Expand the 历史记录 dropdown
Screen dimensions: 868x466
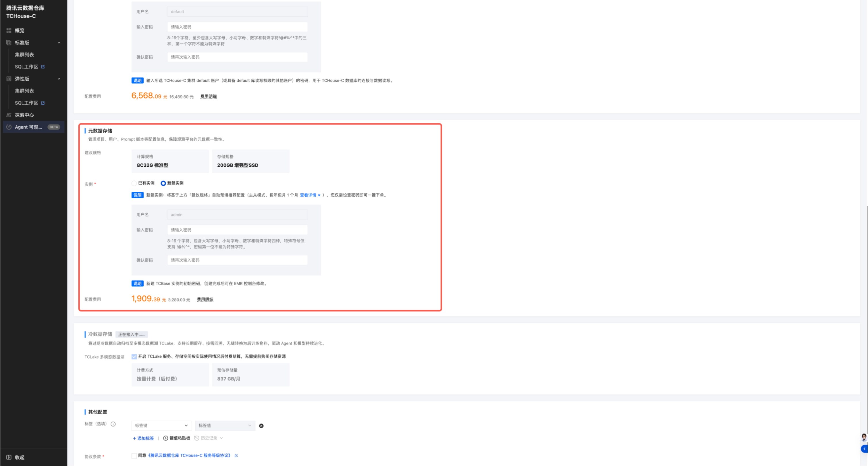[x=209, y=438]
